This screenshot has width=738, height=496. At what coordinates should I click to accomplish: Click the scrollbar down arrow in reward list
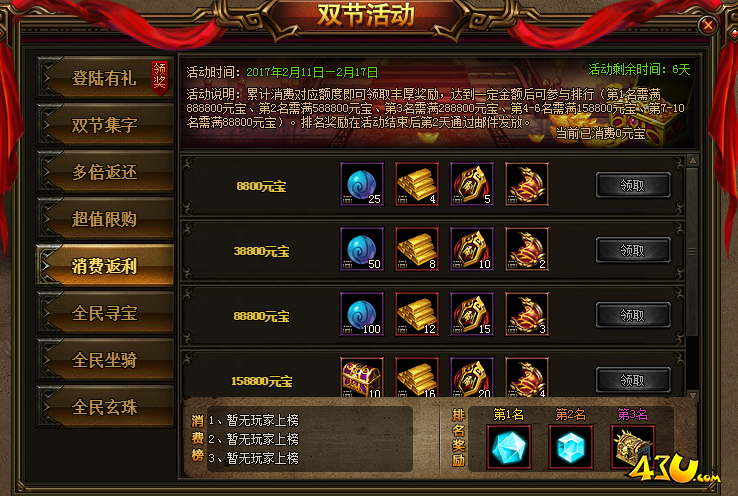693,395
